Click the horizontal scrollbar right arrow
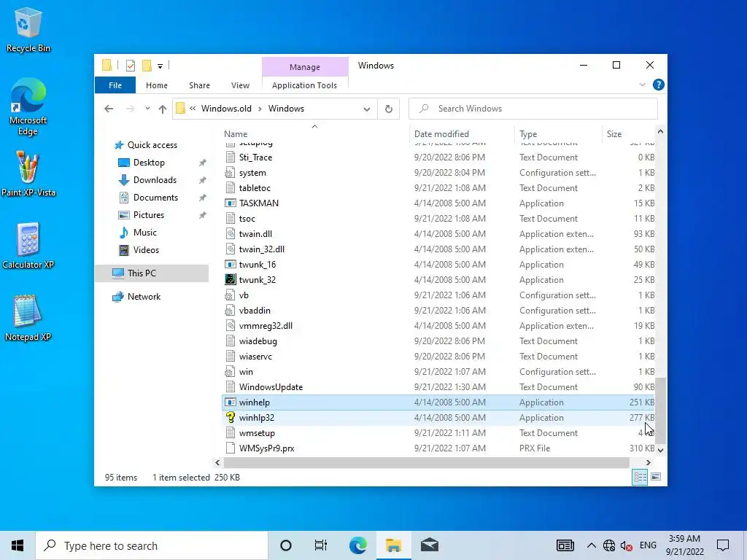Viewport: 747px width, 560px height. 648,462
